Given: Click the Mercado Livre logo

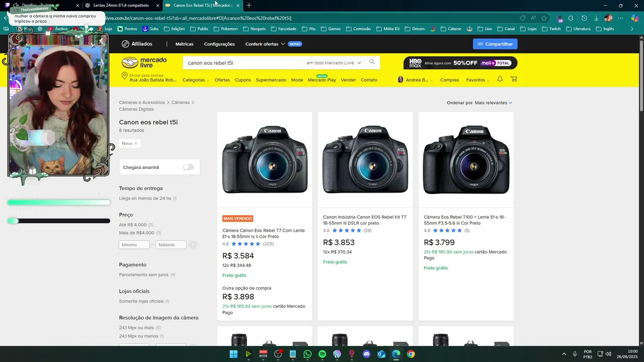Looking at the screenshot, I should pos(144,63).
